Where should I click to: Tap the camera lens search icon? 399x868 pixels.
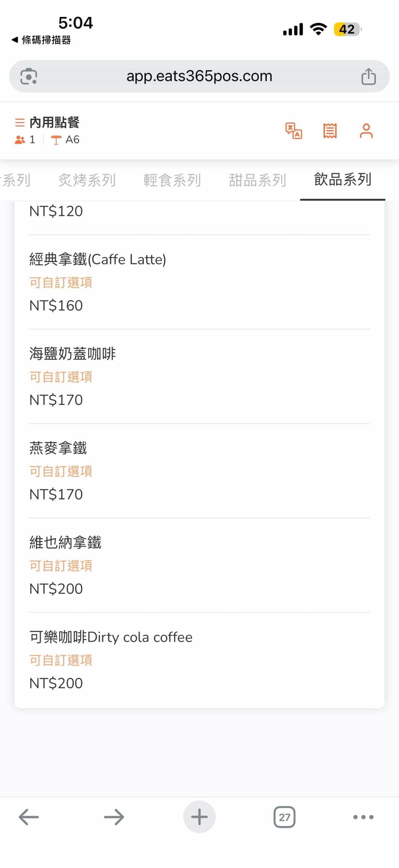(x=29, y=76)
